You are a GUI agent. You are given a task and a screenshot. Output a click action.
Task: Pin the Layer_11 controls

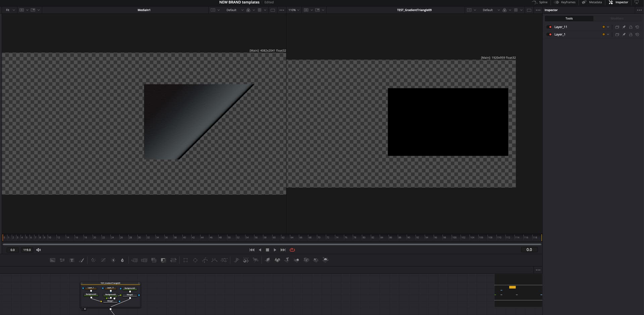tap(624, 27)
